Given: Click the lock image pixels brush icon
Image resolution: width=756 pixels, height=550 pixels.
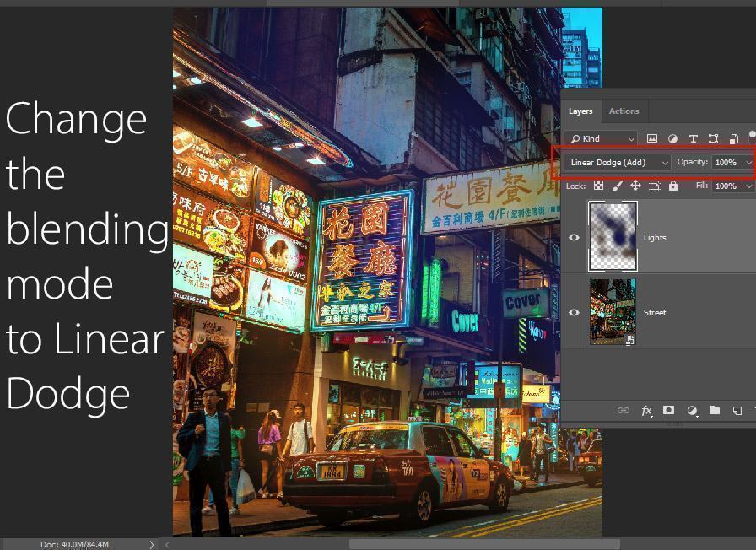Looking at the screenshot, I should (x=617, y=186).
